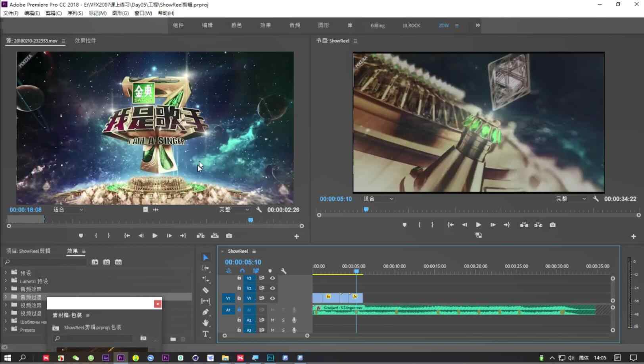
Task: Filter YUV effects in Effects panel
Action: [x=118, y=262]
